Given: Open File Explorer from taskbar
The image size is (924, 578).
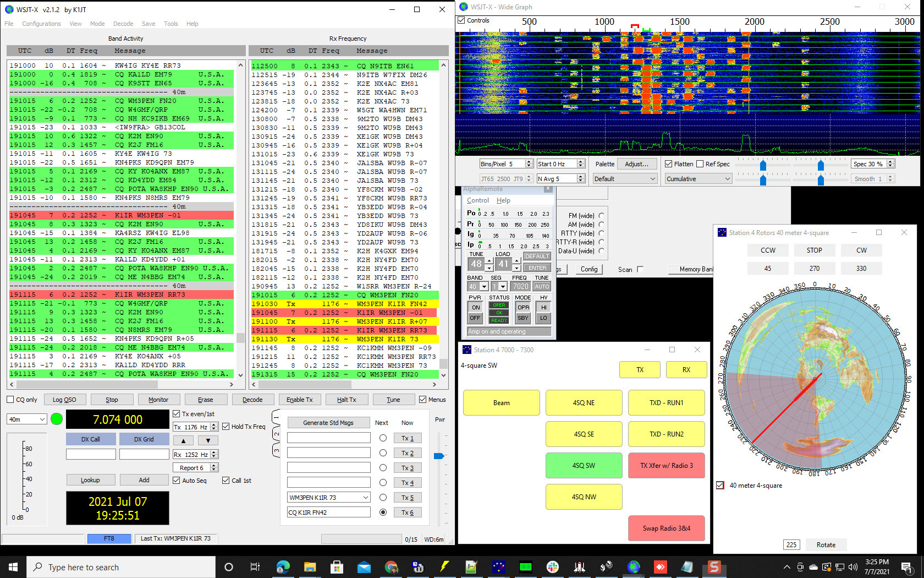Looking at the screenshot, I should (310, 567).
